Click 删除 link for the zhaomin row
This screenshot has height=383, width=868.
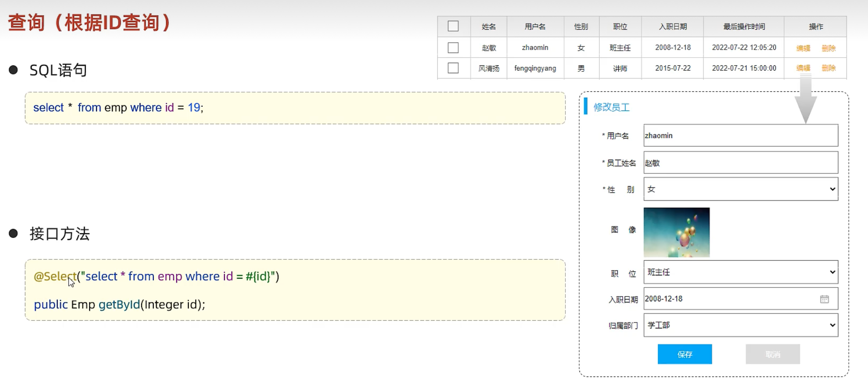(x=829, y=48)
